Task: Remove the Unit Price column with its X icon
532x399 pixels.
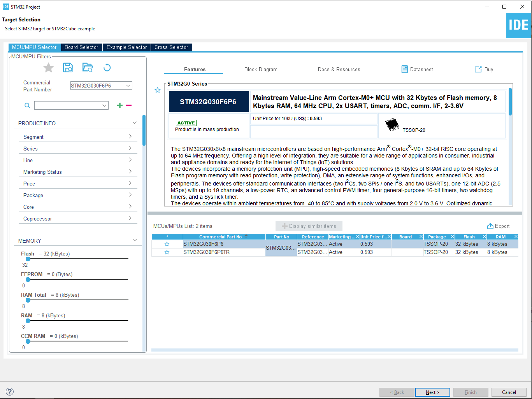Action: pyautogui.click(x=389, y=236)
